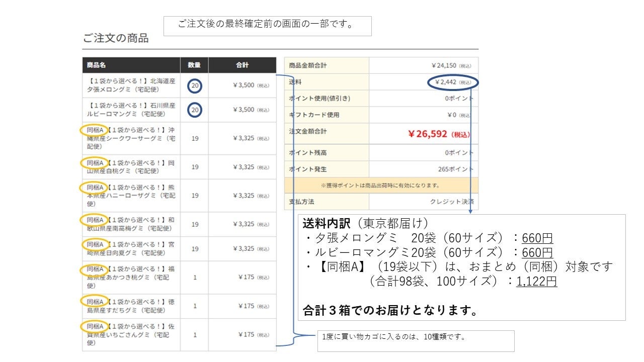This screenshot has width=644, height=362.
Task: Click the ルビーロマングミ product name
Action: point(131,110)
